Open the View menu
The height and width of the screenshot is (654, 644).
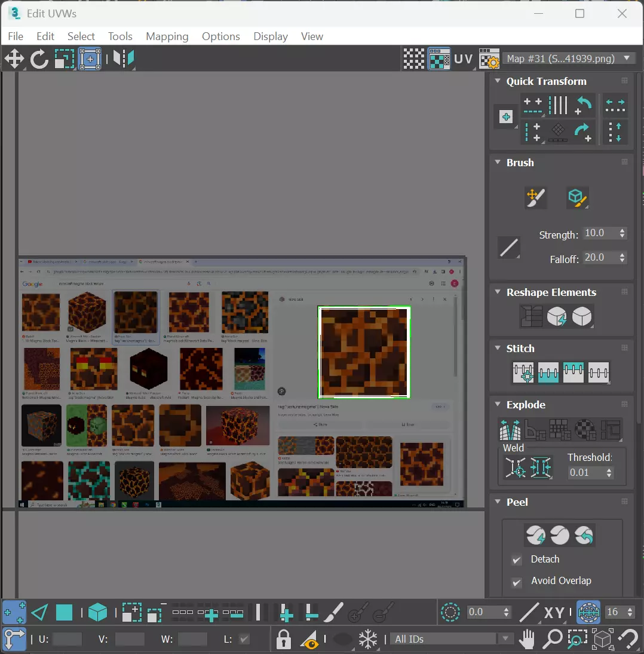[312, 36]
